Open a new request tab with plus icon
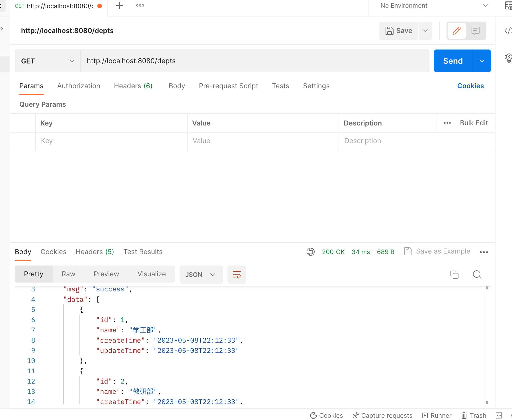This screenshot has height=420, width=512. (x=120, y=6)
